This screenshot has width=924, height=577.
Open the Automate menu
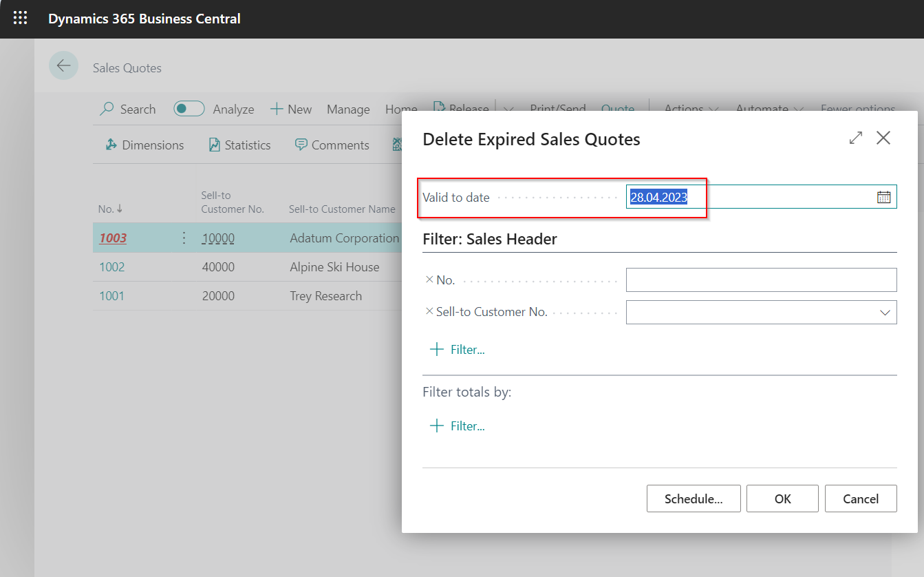pyautogui.click(x=770, y=109)
